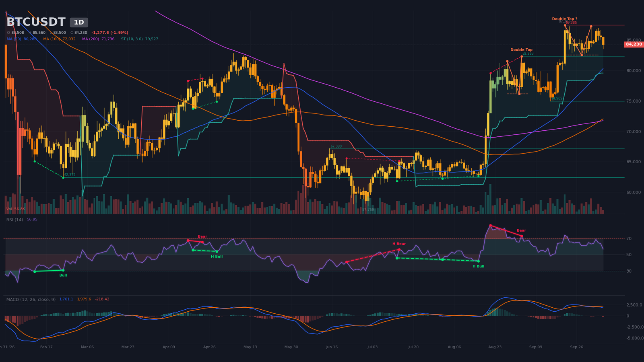Select the open value 85,508
Viewport: 644px width, 362px height.
18,33
